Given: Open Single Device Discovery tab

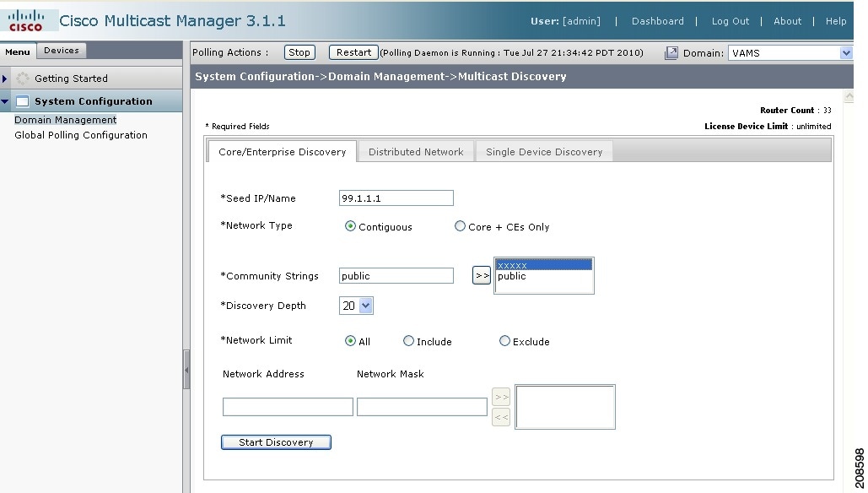Looking at the screenshot, I should tap(544, 152).
